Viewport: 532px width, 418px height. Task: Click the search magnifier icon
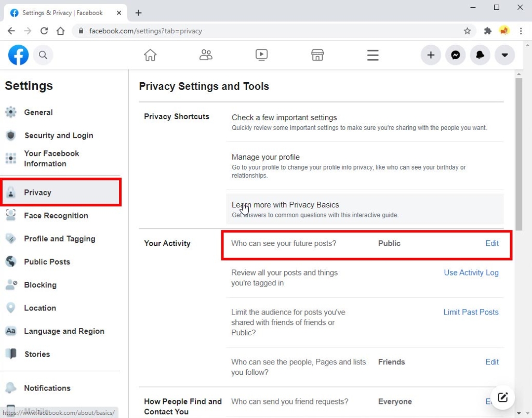click(43, 55)
